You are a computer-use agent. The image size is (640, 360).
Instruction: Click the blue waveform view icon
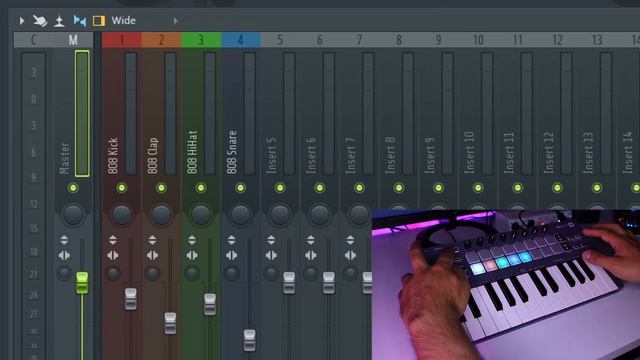coord(80,20)
